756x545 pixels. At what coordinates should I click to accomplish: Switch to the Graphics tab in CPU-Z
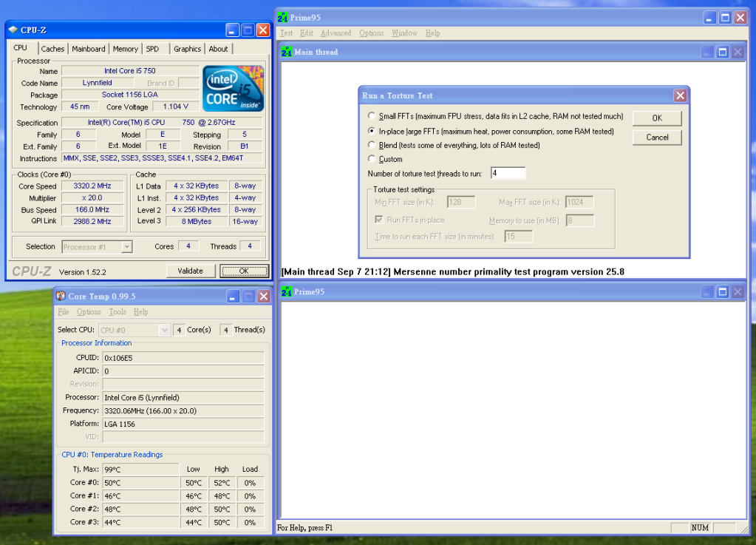point(188,49)
